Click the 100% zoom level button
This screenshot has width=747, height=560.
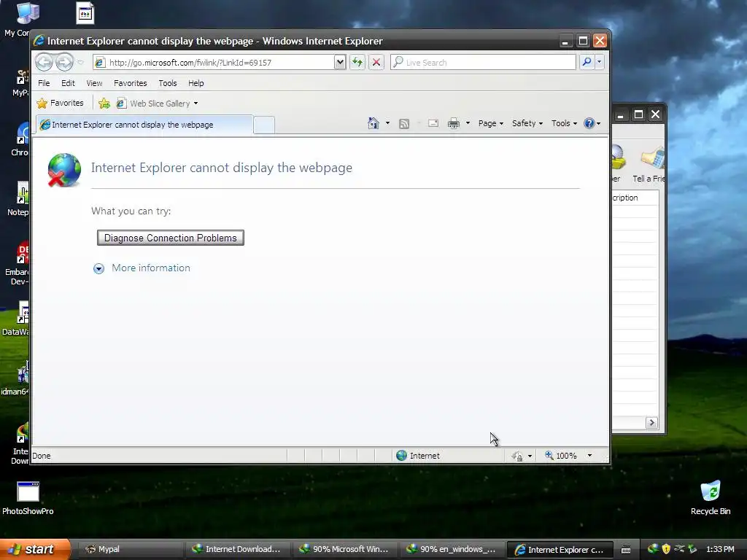tap(561, 456)
